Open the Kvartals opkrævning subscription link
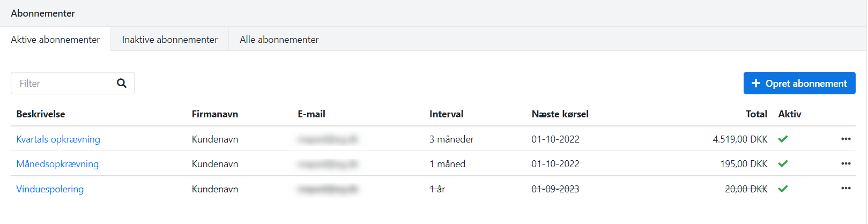The height and width of the screenshot is (224, 868). (x=58, y=139)
